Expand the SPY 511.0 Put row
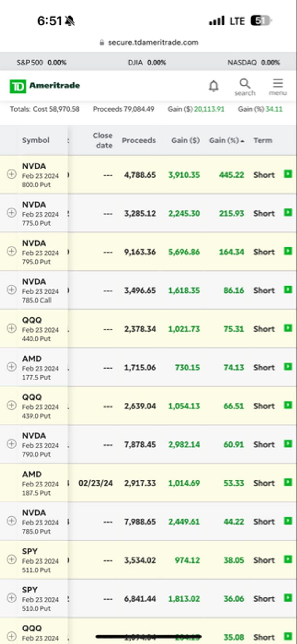 point(12,559)
